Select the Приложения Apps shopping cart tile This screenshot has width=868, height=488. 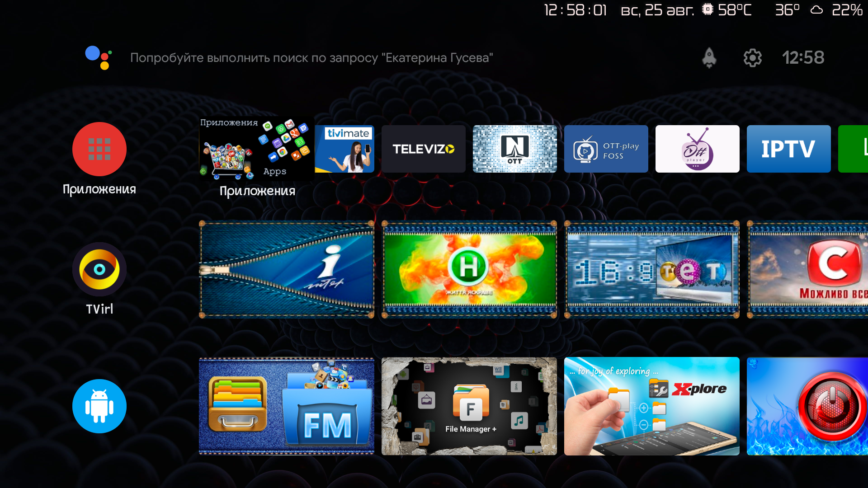pyautogui.click(x=256, y=149)
